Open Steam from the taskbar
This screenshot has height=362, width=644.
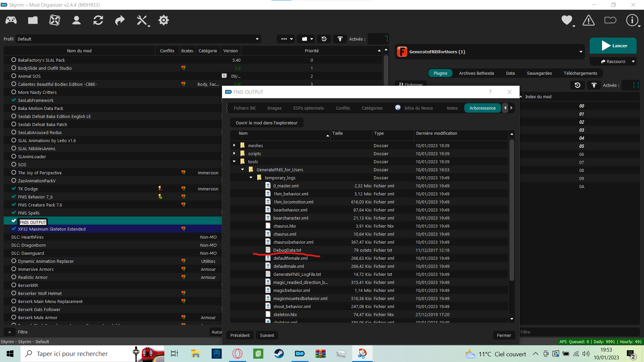[279, 354]
